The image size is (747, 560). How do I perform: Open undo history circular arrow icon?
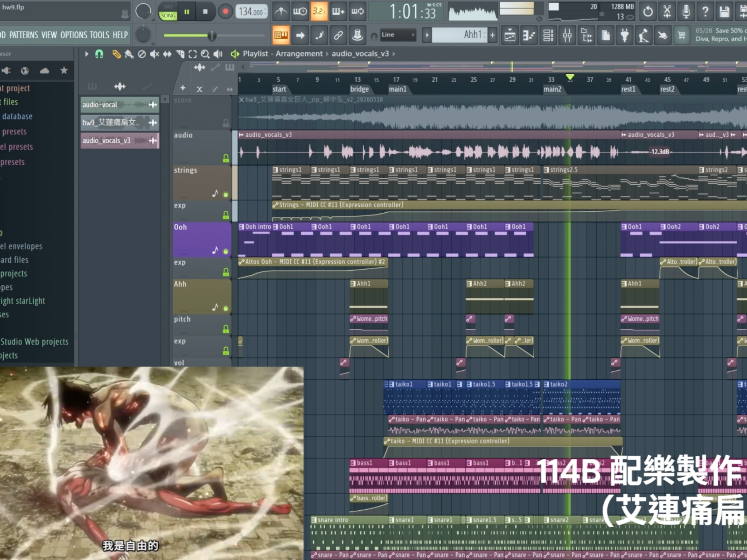coord(648,12)
